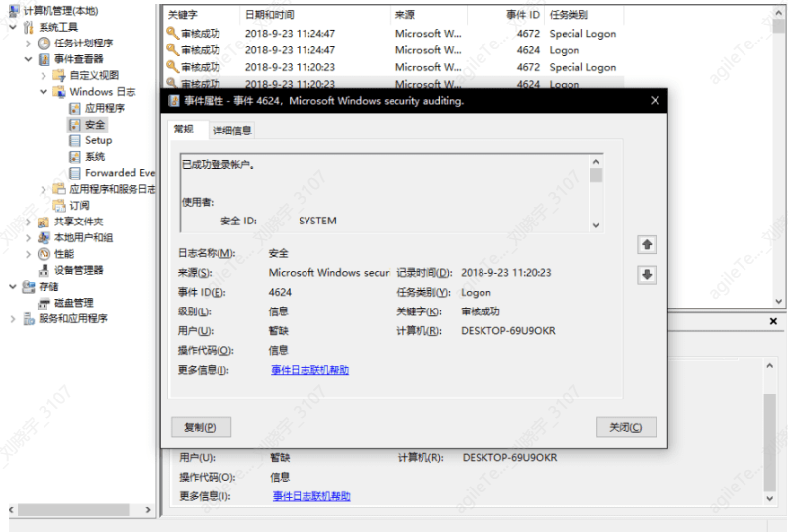Click the 本地用户和组 icon
The width and height of the screenshot is (788, 532).
click(x=44, y=238)
